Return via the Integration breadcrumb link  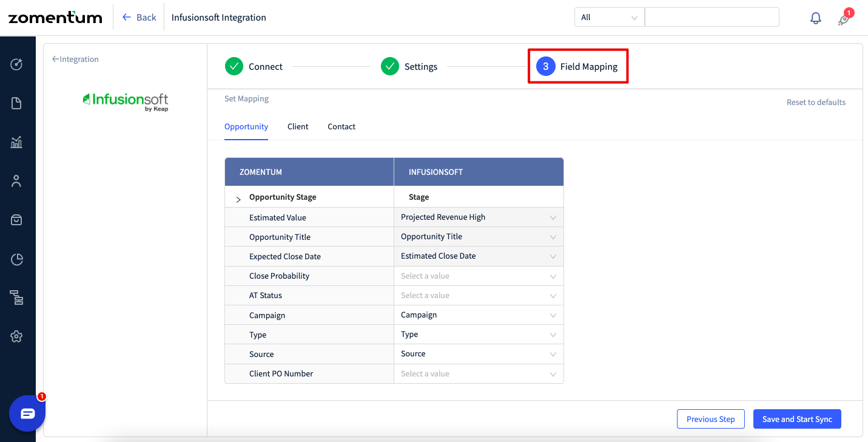[75, 59]
